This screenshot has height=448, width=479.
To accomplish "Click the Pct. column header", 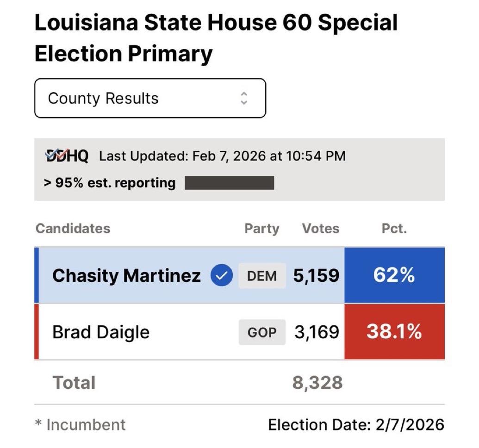I will click(x=394, y=229).
